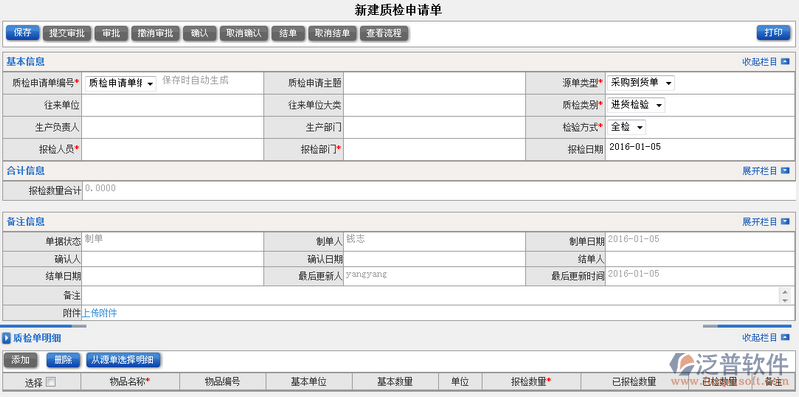Click the 上传附件 link

(x=100, y=313)
